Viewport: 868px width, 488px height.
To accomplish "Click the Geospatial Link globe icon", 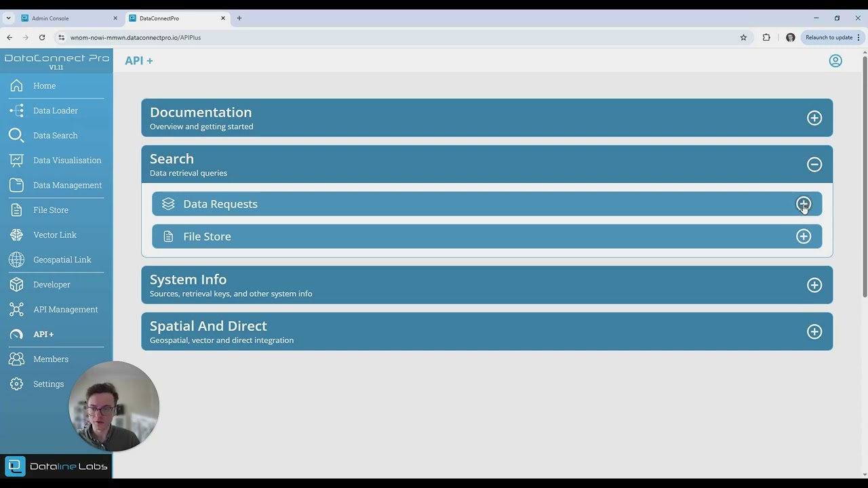I will (x=16, y=260).
